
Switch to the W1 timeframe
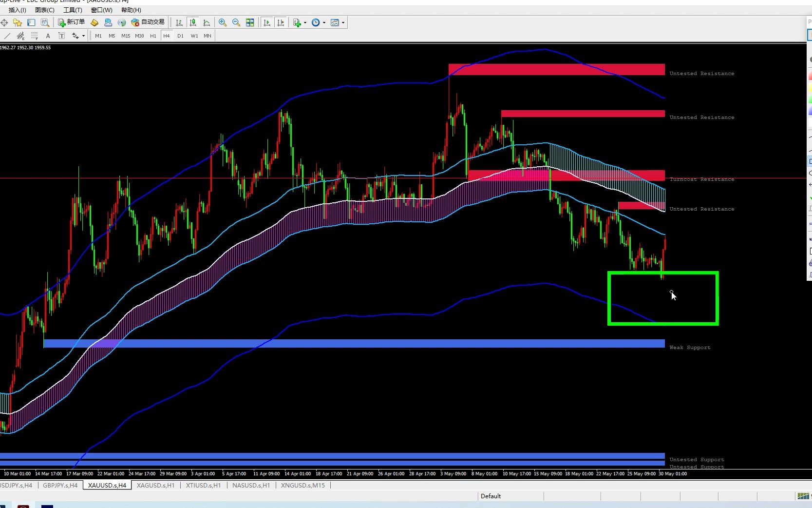pos(194,36)
